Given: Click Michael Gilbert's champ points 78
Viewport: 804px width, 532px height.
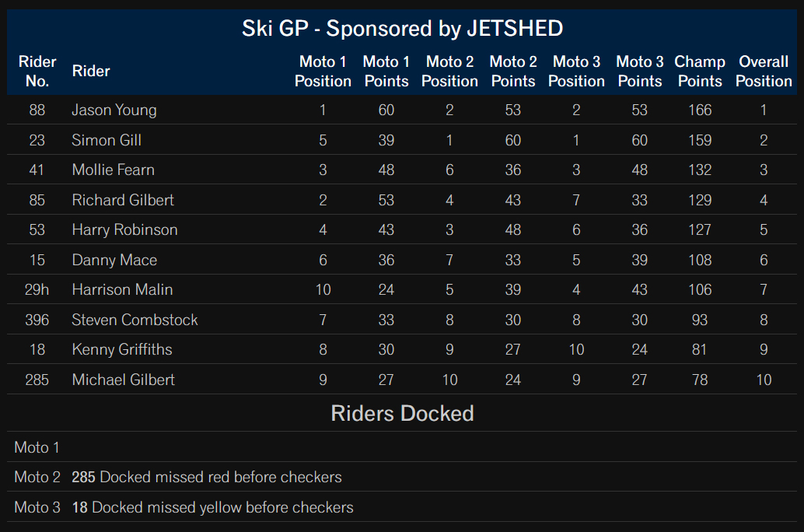Looking at the screenshot, I should click(699, 380).
